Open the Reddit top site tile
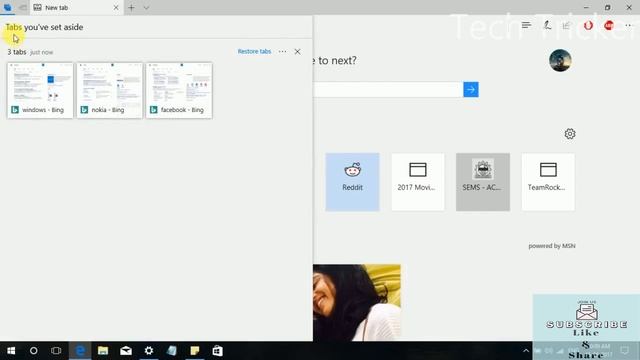Screen dimensions: 640x360 tap(352, 182)
